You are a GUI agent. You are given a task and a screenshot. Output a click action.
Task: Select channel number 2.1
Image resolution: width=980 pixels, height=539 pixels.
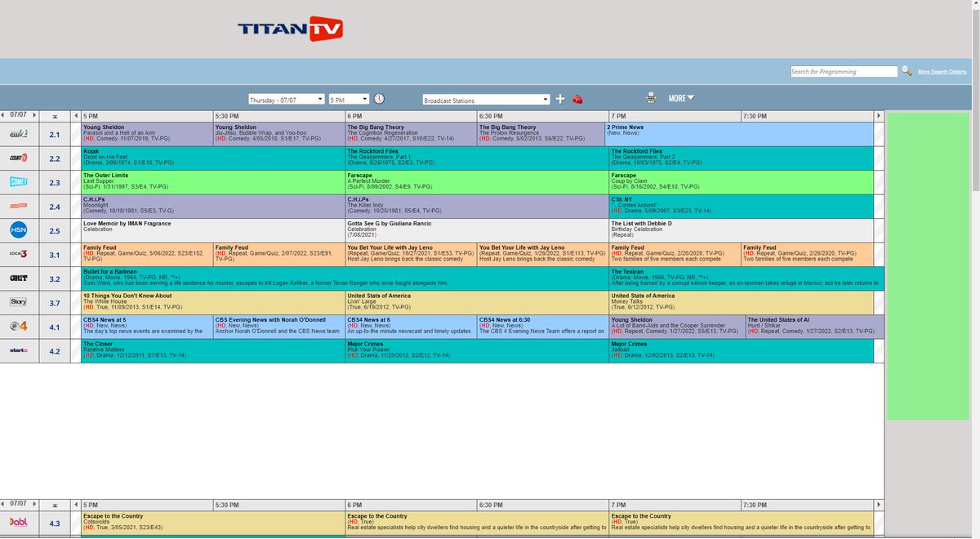(x=55, y=134)
